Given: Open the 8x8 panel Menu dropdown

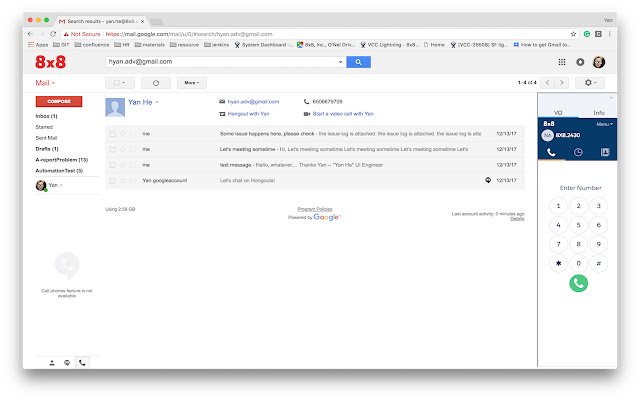Looking at the screenshot, I should (x=604, y=124).
